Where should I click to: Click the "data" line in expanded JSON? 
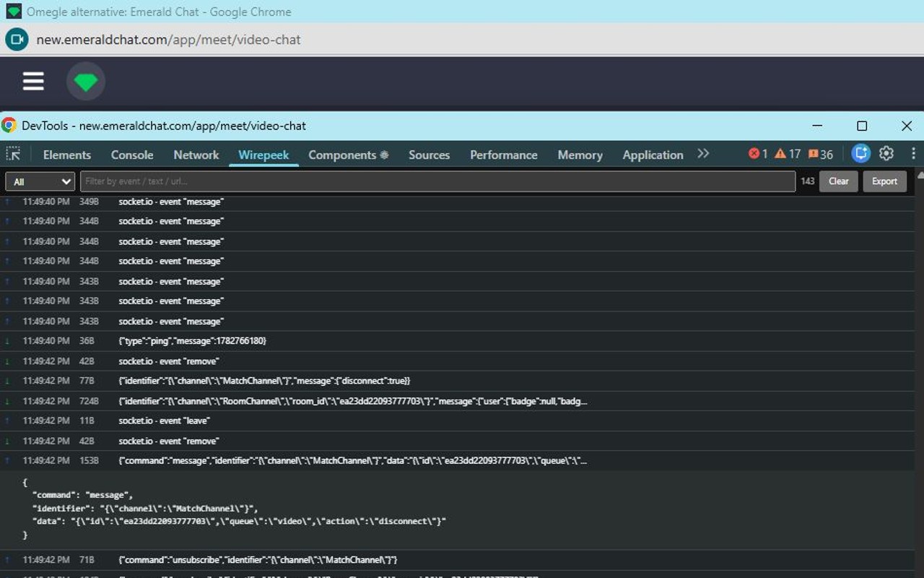239,521
